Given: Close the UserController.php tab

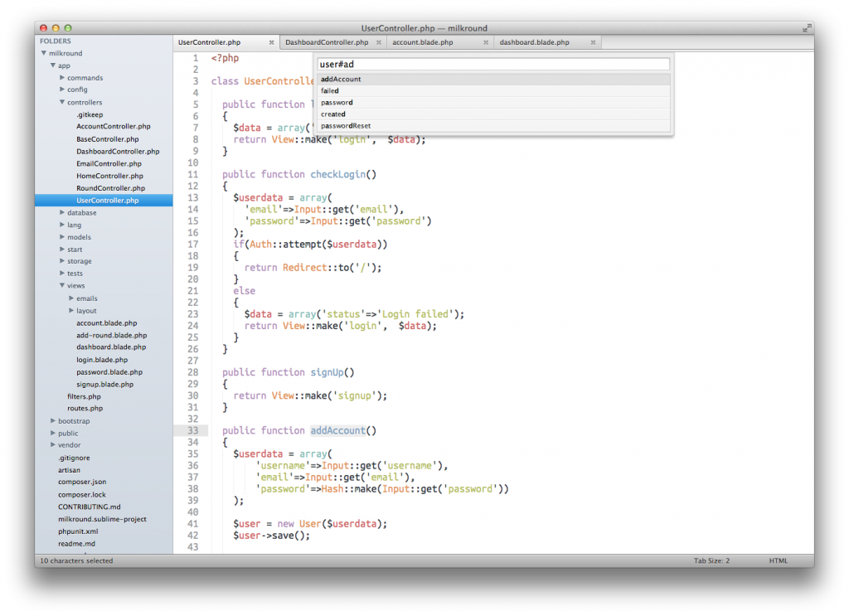Looking at the screenshot, I should pyautogui.click(x=270, y=41).
